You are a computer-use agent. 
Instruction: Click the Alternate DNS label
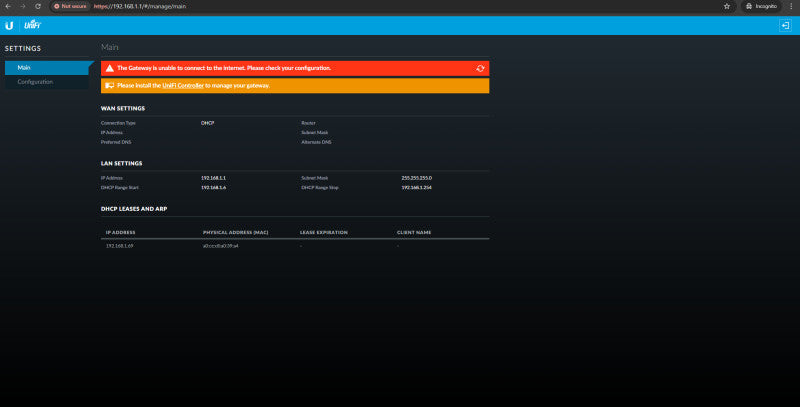316,142
